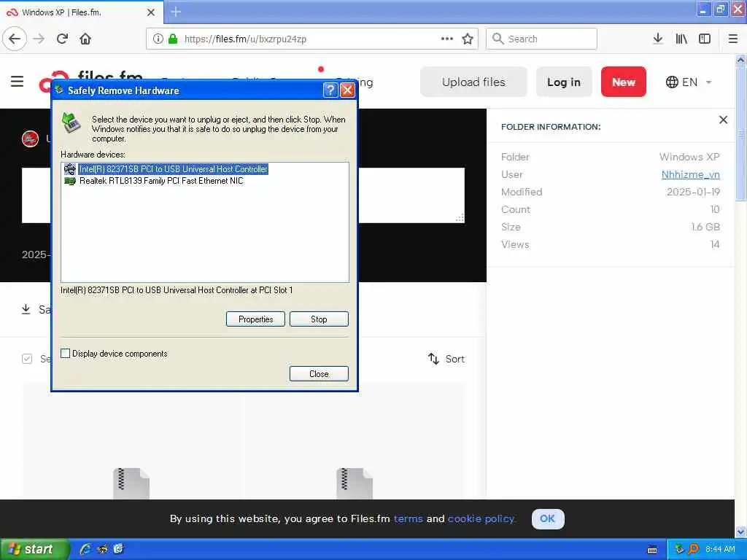The height and width of the screenshot is (560, 747).
Task: Accept cookies with the OK button
Action: [547, 518]
